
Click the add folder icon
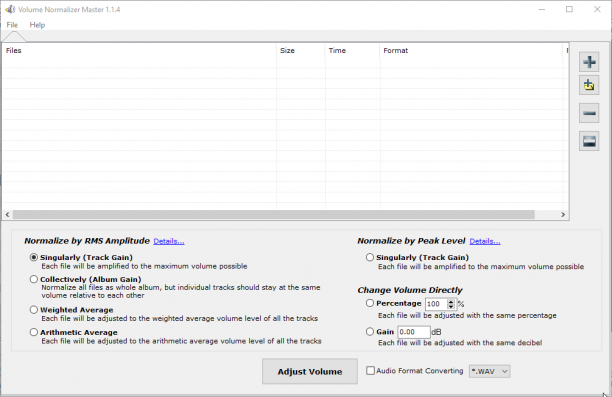(589, 85)
